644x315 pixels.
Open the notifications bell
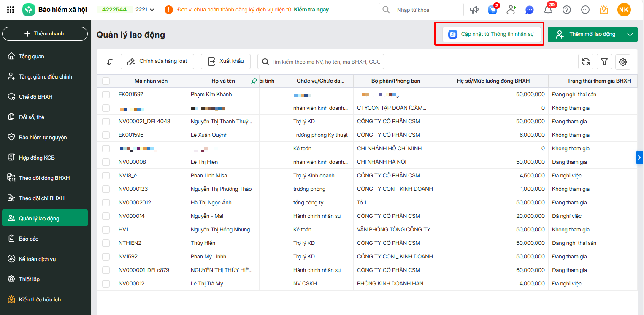tap(548, 10)
